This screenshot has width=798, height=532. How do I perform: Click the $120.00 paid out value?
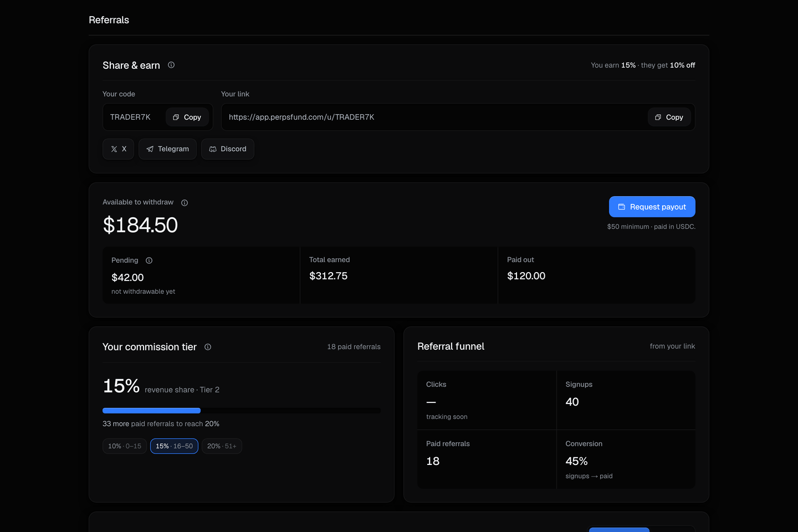(526, 276)
